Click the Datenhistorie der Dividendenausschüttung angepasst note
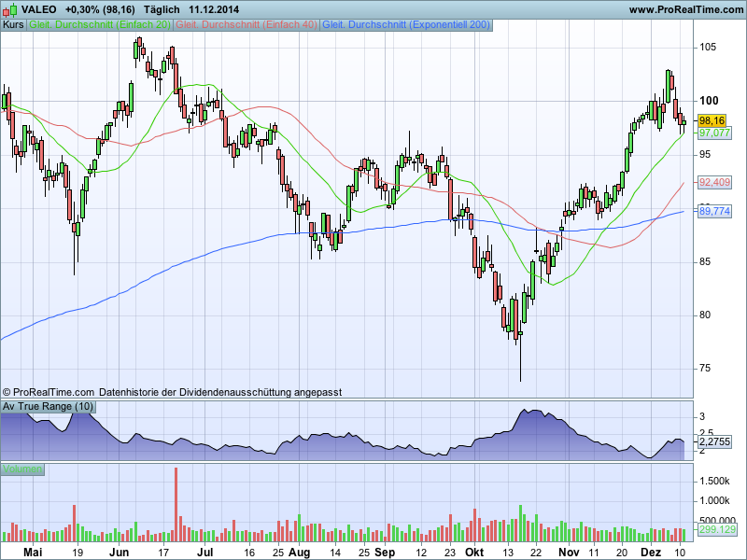 (x=220, y=392)
